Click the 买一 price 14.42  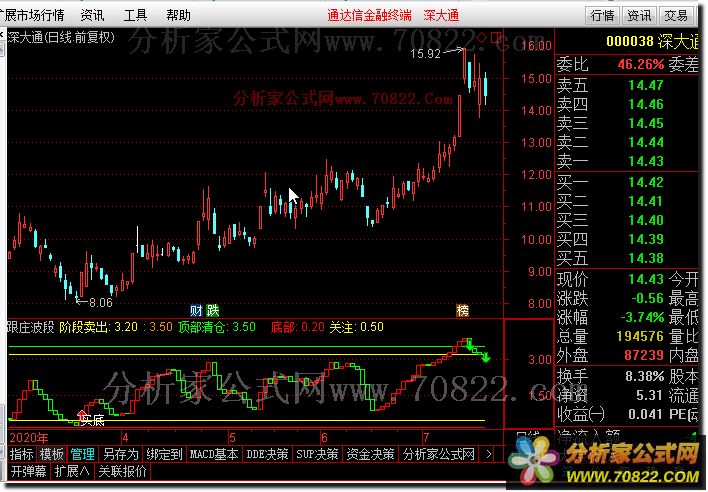646,182
